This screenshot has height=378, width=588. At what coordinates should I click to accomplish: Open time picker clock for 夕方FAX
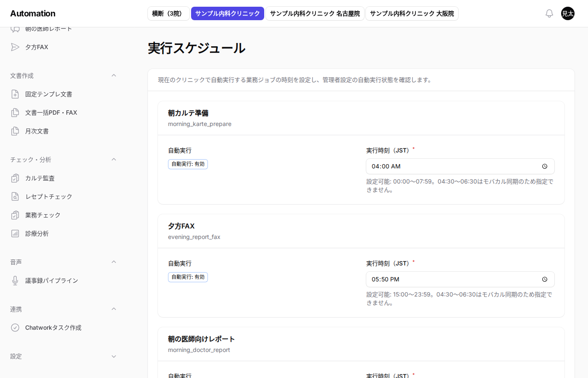coord(545,279)
